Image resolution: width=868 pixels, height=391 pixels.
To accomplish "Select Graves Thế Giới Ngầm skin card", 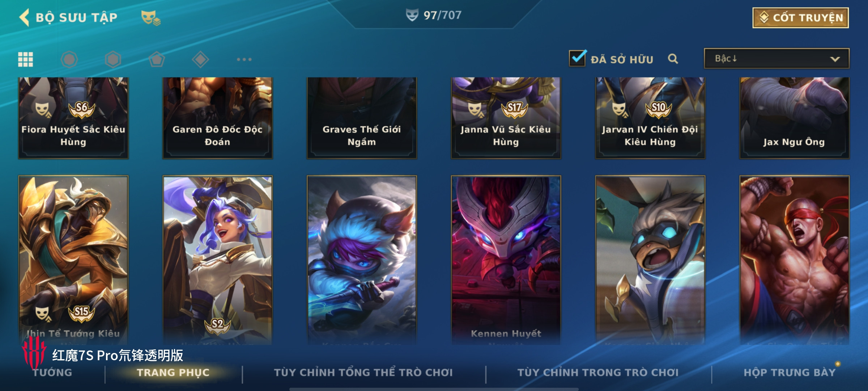I will (362, 118).
